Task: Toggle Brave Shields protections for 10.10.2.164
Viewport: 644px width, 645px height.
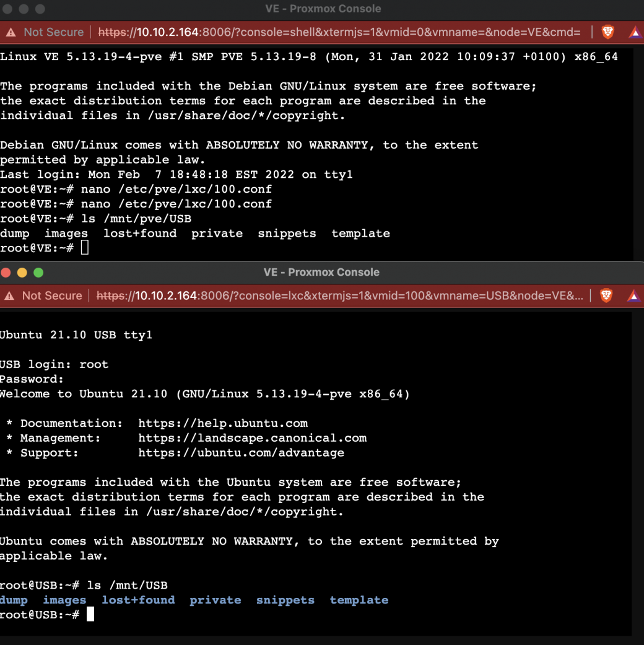Action: coord(607,32)
